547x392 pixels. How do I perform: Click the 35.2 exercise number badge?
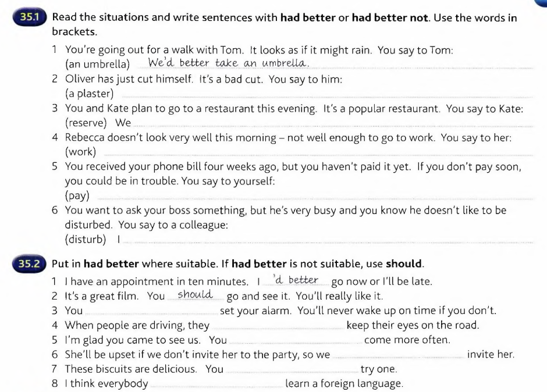pos(29,263)
